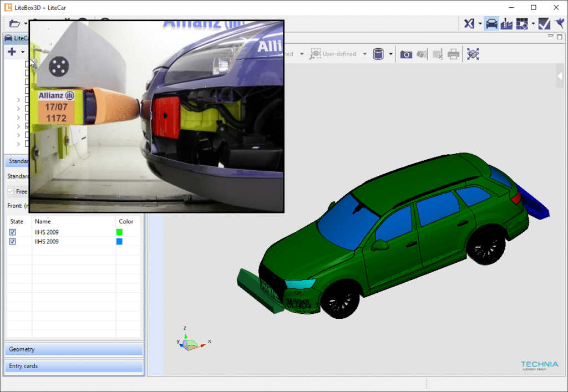Viewport: 568px width, 392px height.
Task: Click the grid-with-diamond icon in top toolbar
Action: tap(522, 24)
